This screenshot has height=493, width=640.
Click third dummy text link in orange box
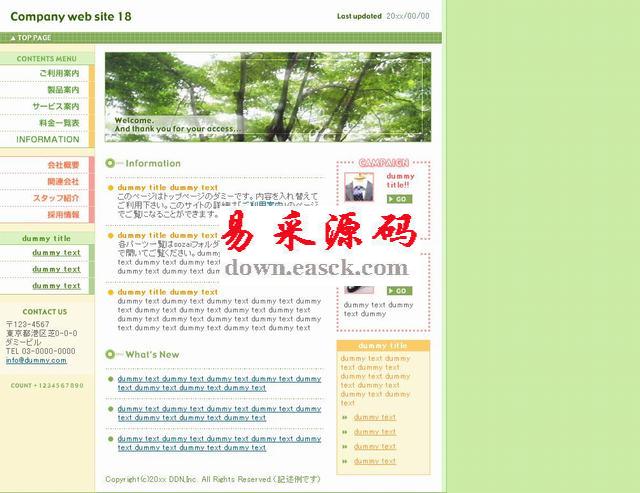click(375, 446)
